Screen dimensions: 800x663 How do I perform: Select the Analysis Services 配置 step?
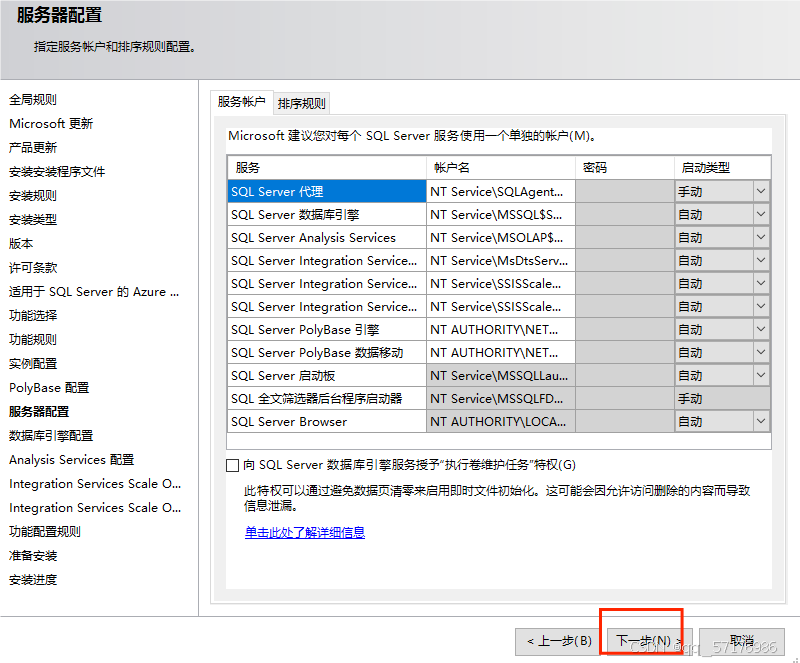71,459
